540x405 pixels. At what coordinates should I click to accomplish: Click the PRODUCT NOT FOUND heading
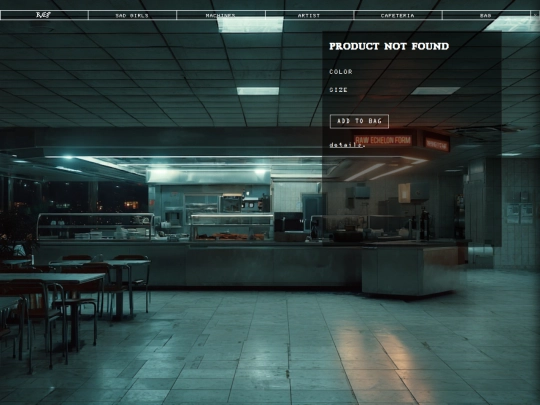[389, 46]
